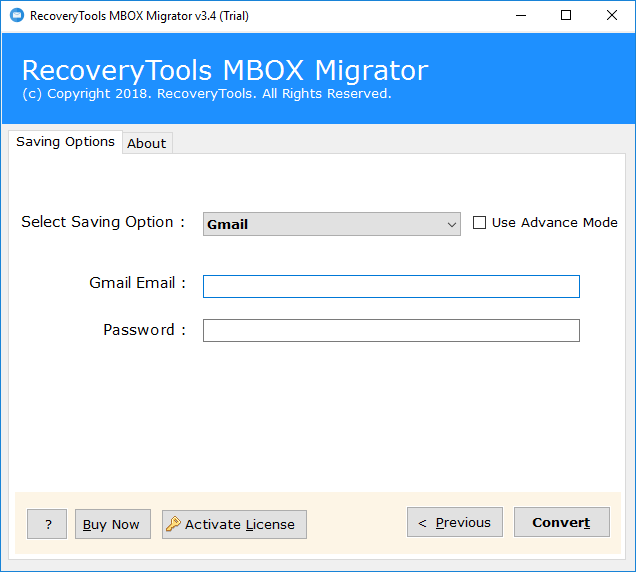
Task: Enable the Use Advance Mode checkbox
Action: (x=479, y=222)
